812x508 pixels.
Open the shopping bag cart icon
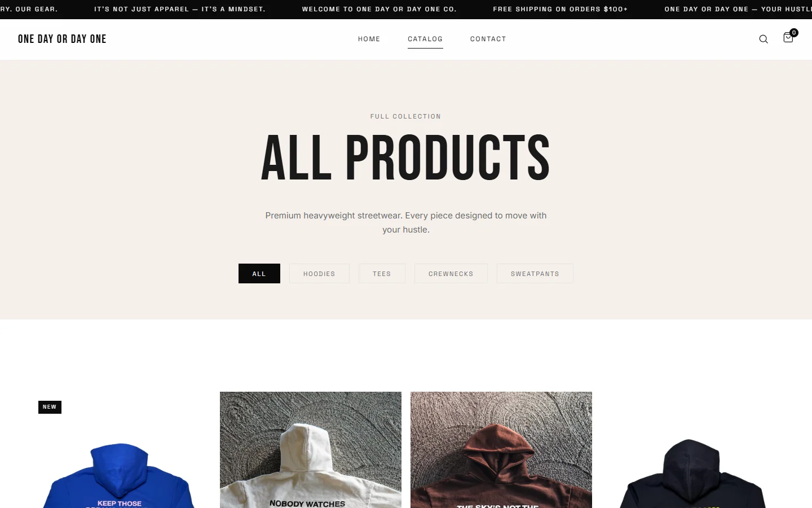point(788,38)
